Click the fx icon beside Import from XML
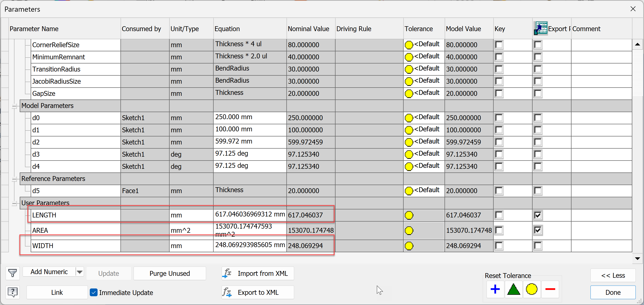This screenshot has width=644, height=305. click(227, 273)
